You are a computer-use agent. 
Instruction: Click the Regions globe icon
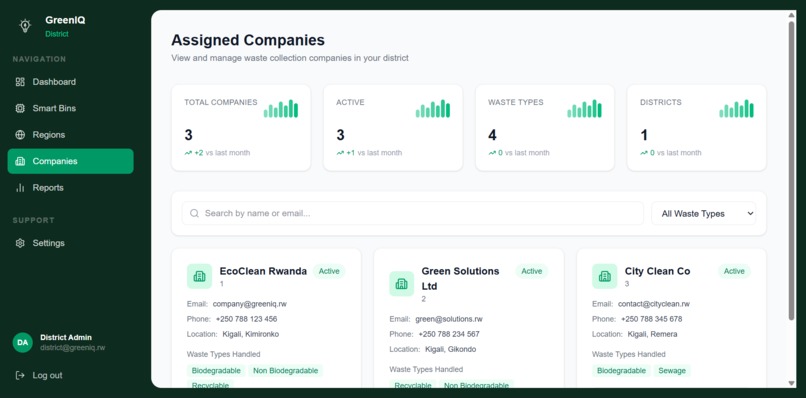point(20,135)
